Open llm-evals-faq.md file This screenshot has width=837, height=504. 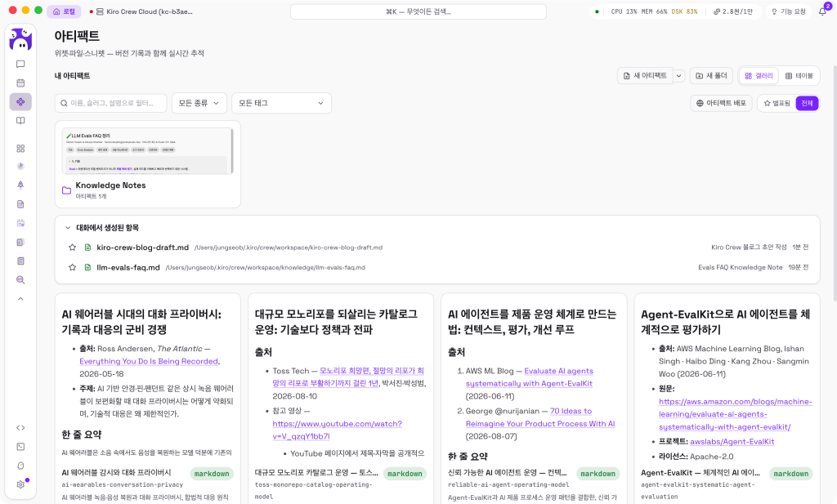point(128,267)
